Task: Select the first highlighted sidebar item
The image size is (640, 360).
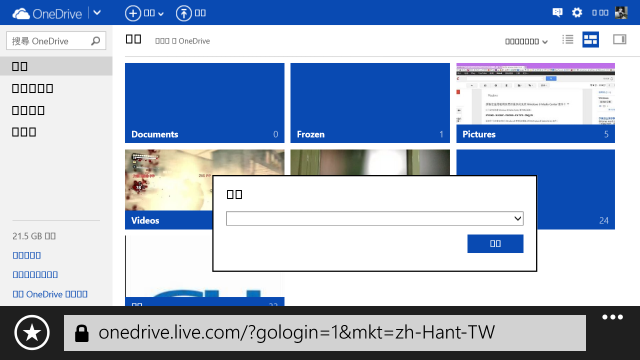Action: [56, 66]
